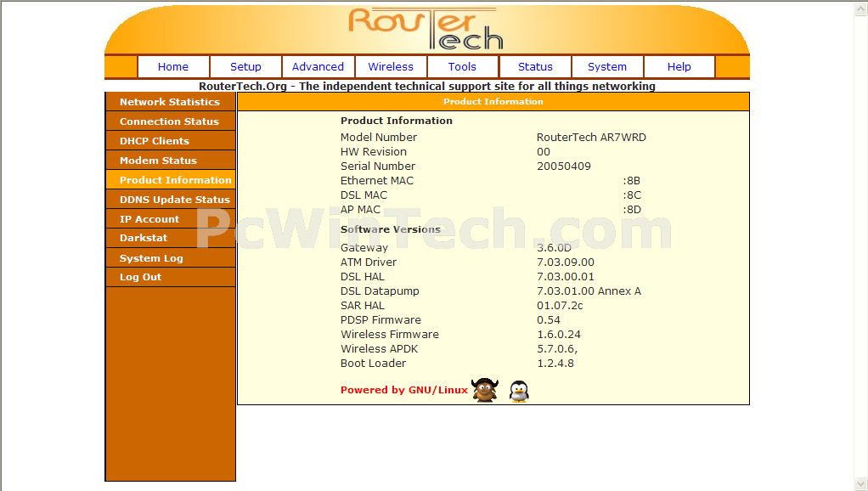Select the Tools menu
This screenshot has width=868, height=491.
(x=462, y=66)
